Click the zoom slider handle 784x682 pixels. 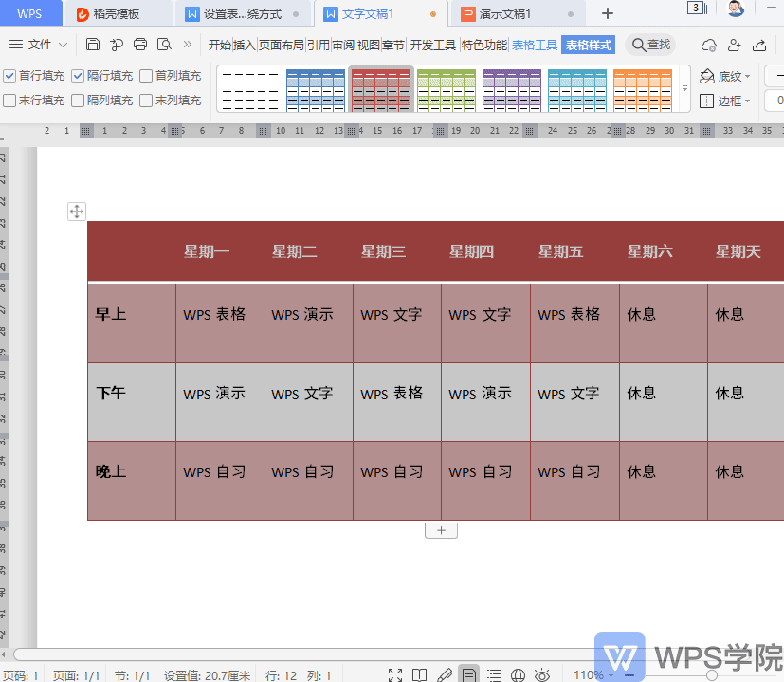(x=712, y=675)
